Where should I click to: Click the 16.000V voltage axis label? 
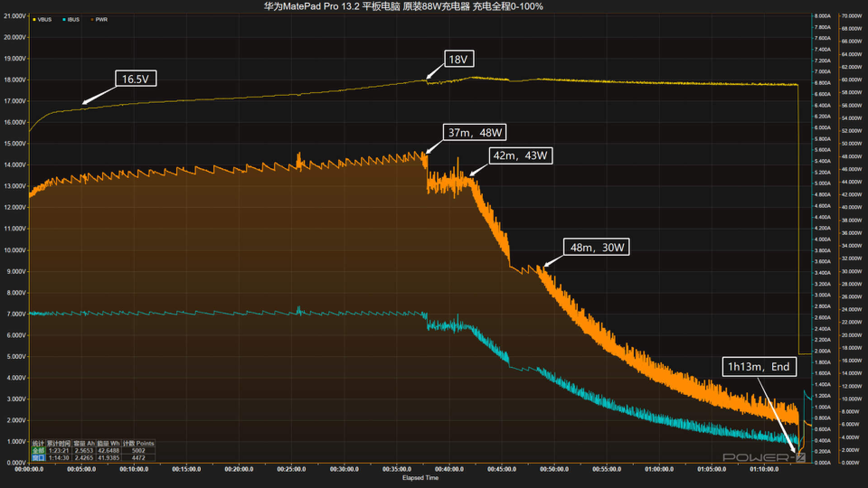14,122
